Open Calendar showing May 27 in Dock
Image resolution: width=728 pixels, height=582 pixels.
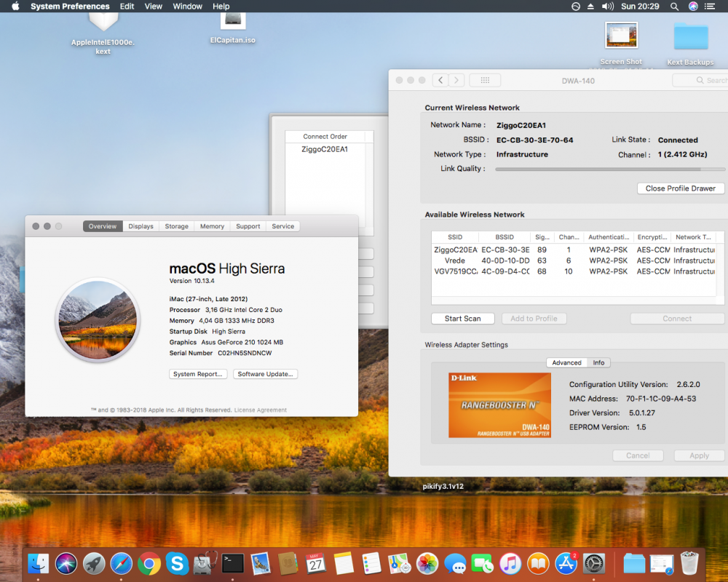[x=316, y=564]
